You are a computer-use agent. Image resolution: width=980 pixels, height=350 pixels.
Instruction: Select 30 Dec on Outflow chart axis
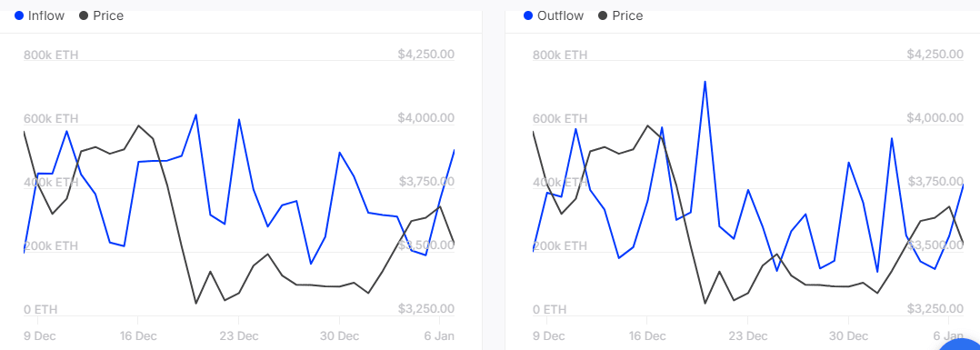point(848,335)
